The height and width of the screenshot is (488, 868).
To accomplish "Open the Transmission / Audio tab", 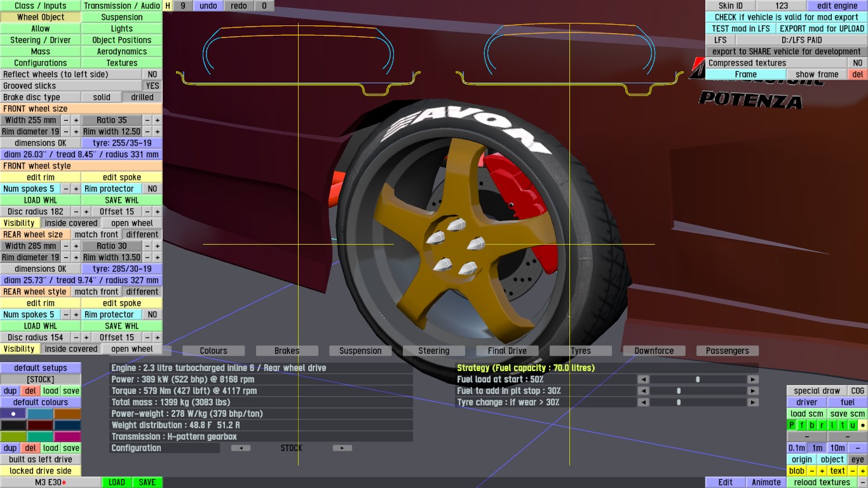I will [122, 6].
